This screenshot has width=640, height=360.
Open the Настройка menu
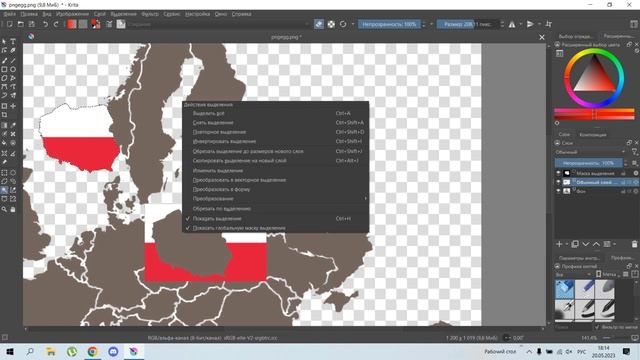198,14
